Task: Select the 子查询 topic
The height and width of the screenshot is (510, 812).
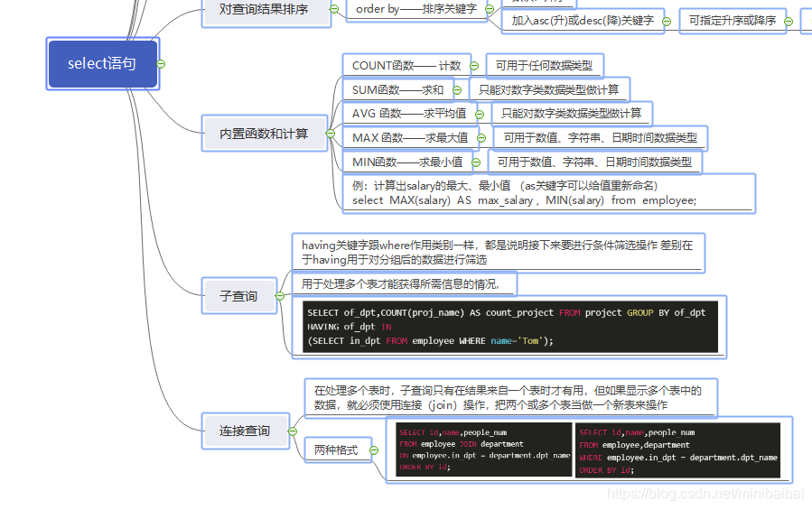Action: tap(239, 296)
